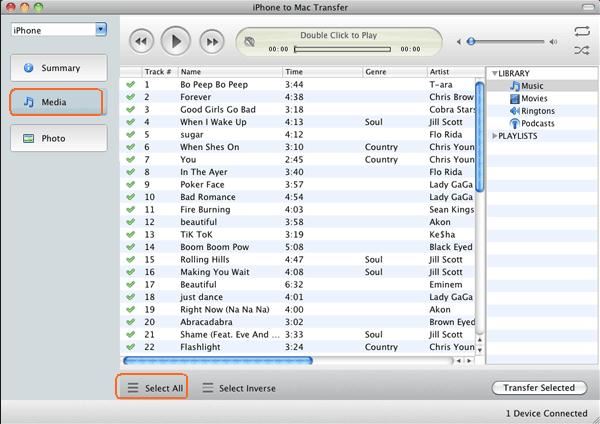Click the Photo picture icon
Screen dimensions: 600x424
29,138
